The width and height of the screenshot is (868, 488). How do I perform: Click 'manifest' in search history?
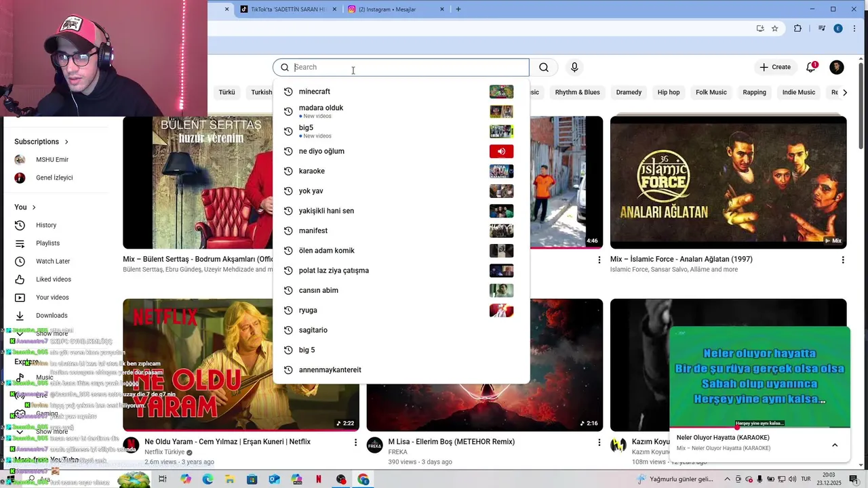click(401, 230)
